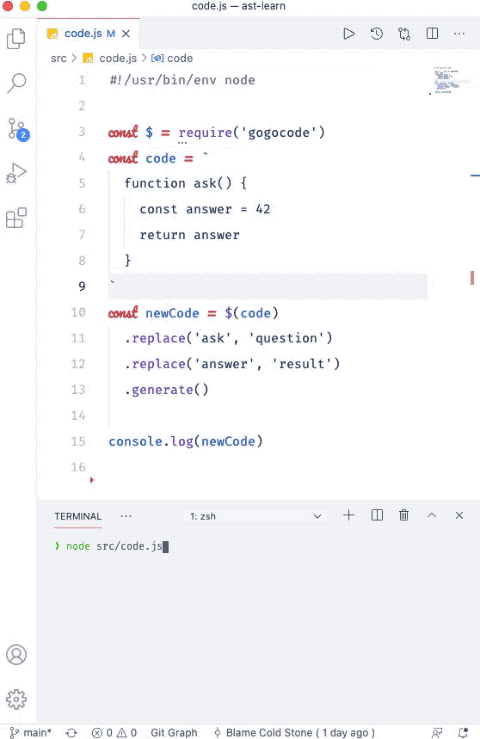Kill terminal with the trash icon

click(404, 515)
